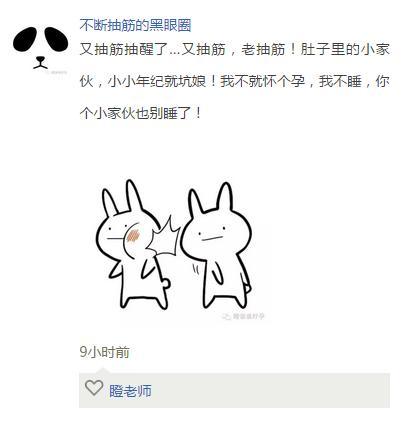The height and width of the screenshot is (421, 412).
Task: Select the post's first line starting 又抽筋抽醒了
Action: (234, 50)
